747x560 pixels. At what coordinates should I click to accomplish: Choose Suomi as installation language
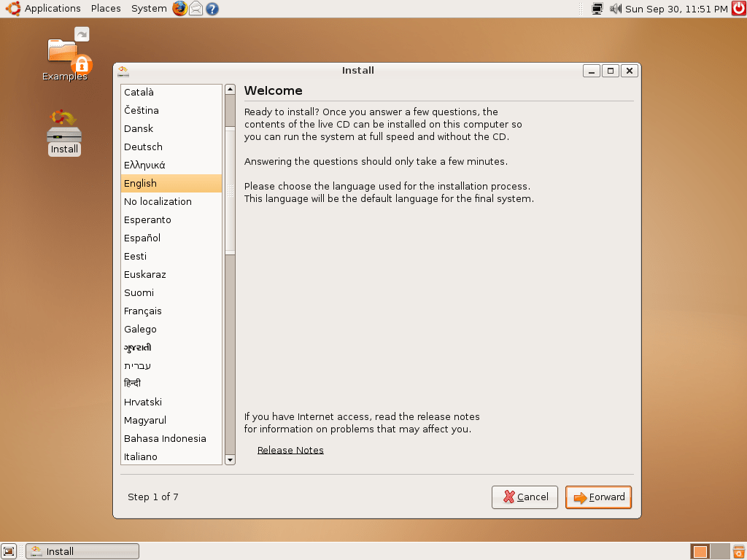(x=171, y=293)
